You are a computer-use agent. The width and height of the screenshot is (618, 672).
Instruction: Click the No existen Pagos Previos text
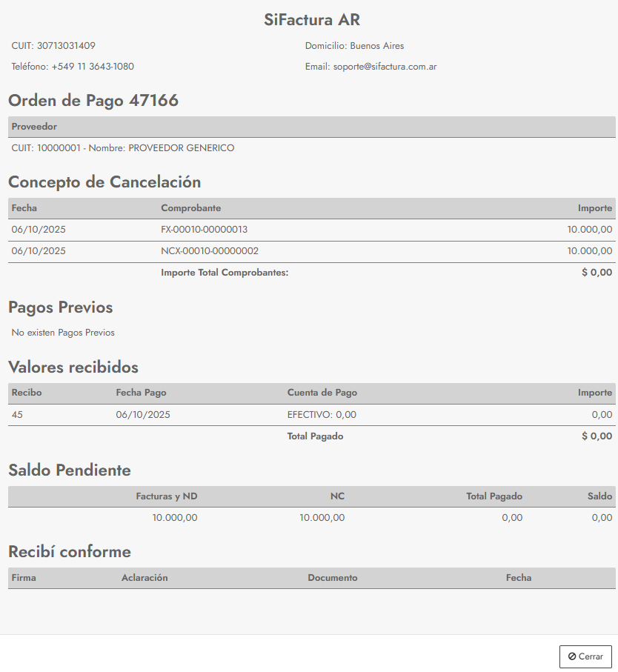[x=63, y=333]
